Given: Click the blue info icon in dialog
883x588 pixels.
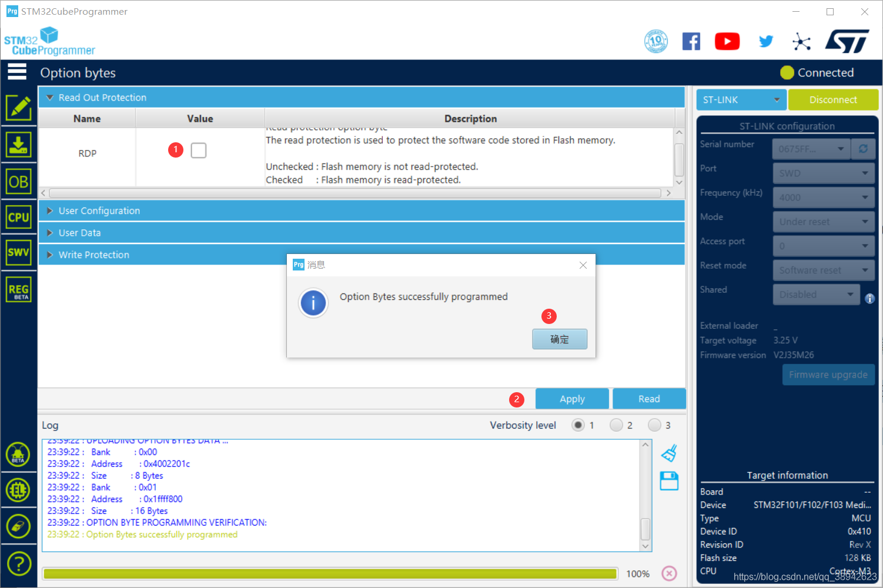Looking at the screenshot, I should (x=313, y=303).
